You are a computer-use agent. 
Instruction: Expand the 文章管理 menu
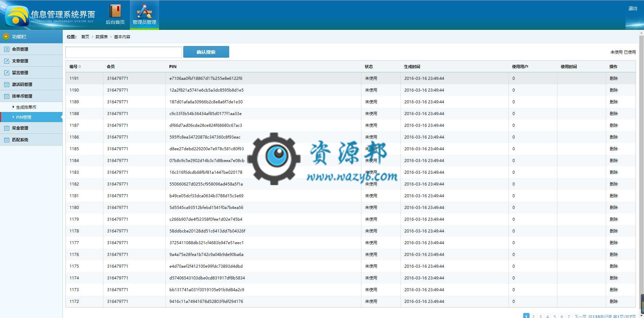pos(31,61)
